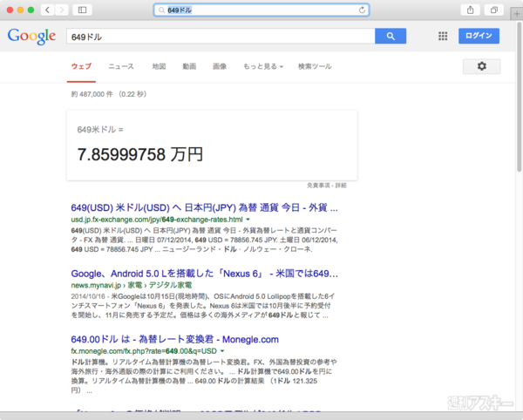The image size is (523, 420).
Task: Expand the usd.jp.fx-exchange.com URL dropdown arrow
Action: click(x=248, y=220)
